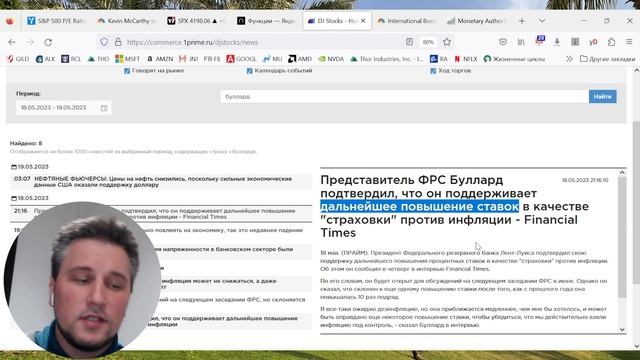Image resolution: width=640 pixels, height=360 pixels.
Task: Switch to the Monetary Authority tab
Action: click(x=476, y=21)
